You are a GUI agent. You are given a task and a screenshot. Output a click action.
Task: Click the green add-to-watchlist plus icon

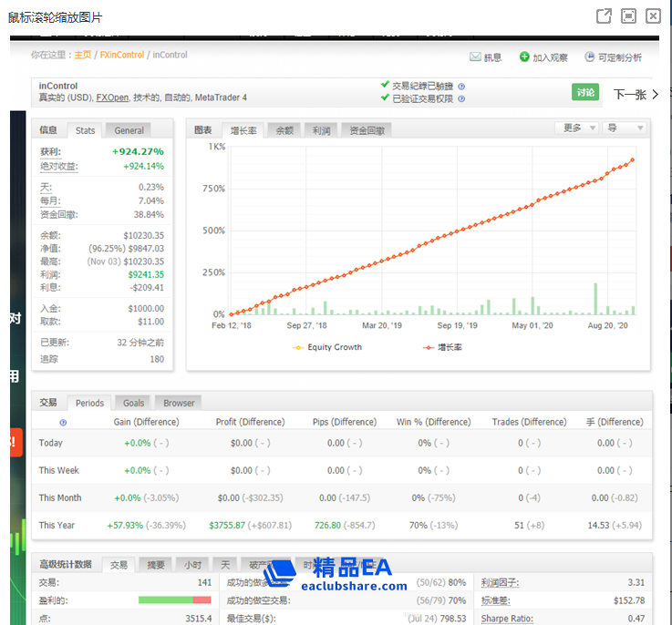point(524,57)
